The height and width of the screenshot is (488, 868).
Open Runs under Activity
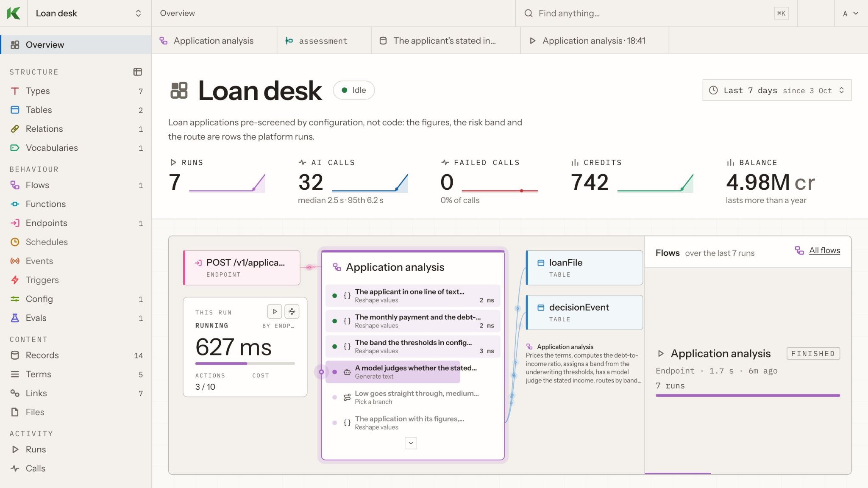76,449
